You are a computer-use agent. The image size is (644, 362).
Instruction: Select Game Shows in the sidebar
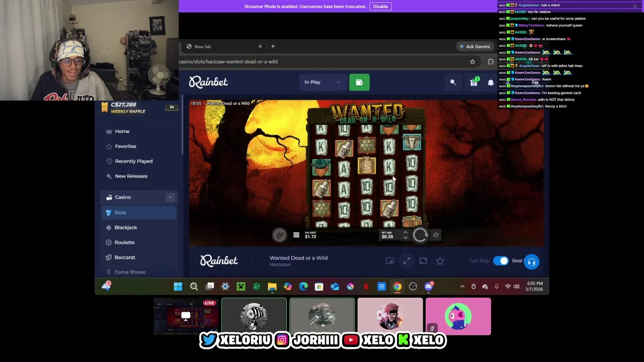[138, 272]
